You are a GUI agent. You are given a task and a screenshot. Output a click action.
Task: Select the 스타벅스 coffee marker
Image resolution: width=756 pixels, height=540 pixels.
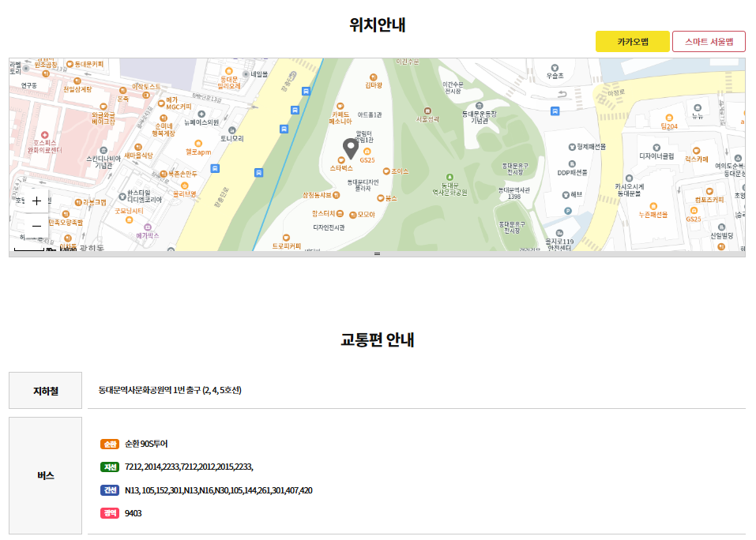[342, 160]
